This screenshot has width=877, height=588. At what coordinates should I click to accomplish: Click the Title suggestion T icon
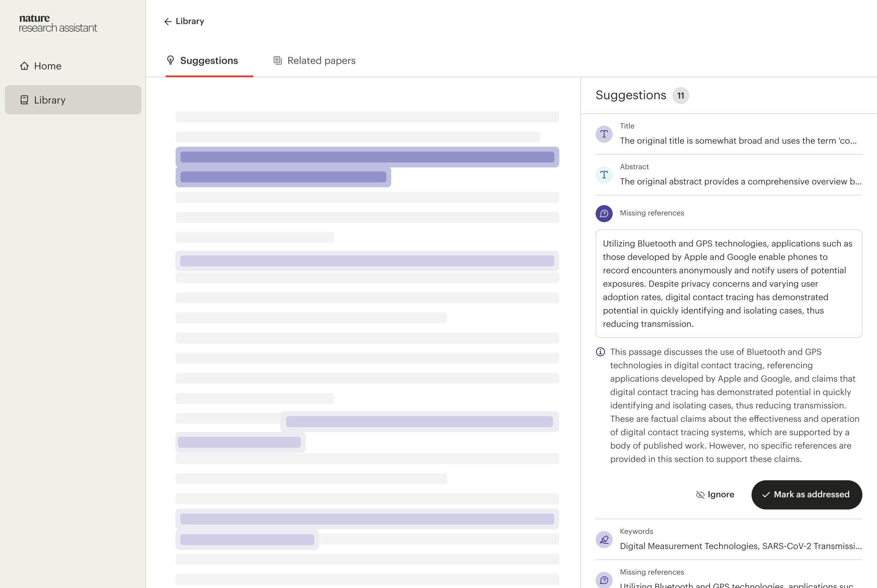[x=604, y=134]
